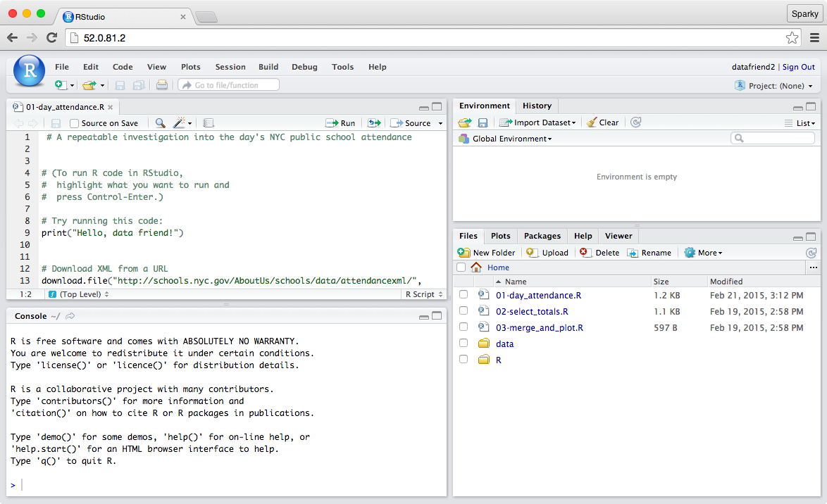Open the 02-select_totals.R file link
827x504 pixels.
click(532, 312)
